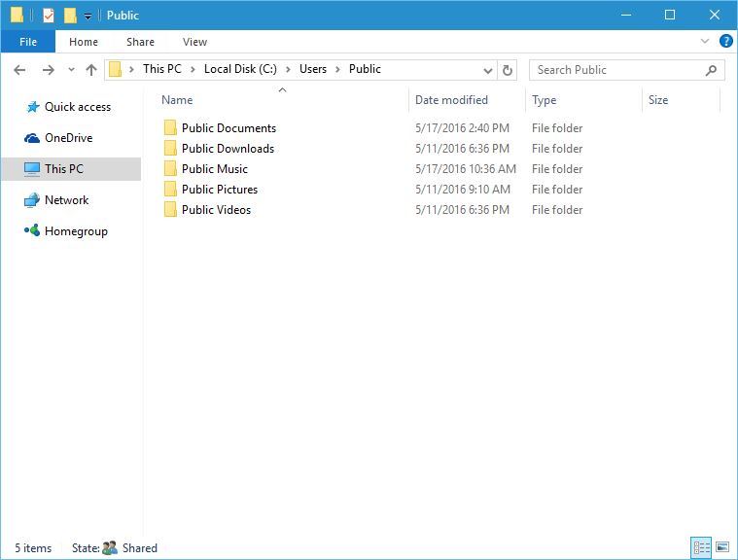The image size is (738, 560).
Task: Open the address bar history dropdown
Action: [x=487, y=71]
